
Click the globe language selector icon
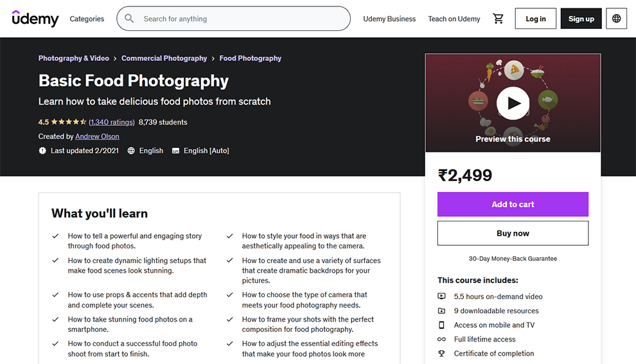(616, 19)
